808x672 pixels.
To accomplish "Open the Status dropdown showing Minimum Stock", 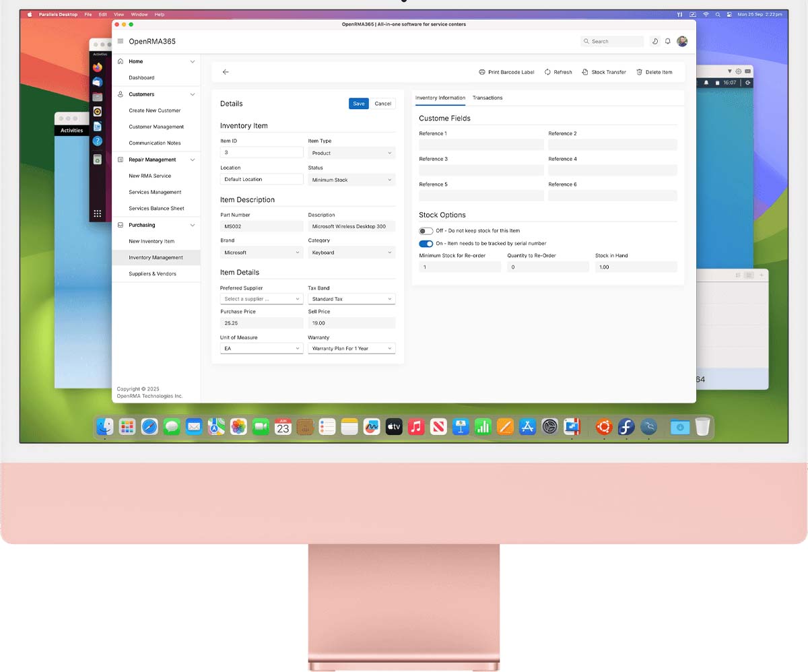I will [x=351, y=180].
